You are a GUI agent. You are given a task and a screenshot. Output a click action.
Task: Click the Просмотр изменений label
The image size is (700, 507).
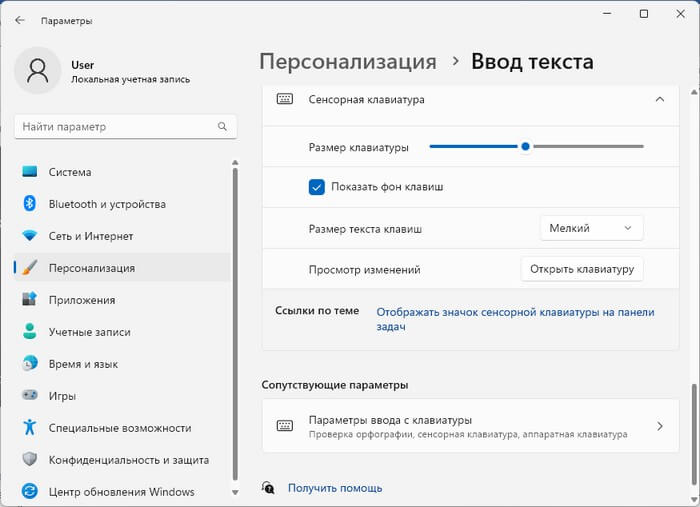click(364, 270)
